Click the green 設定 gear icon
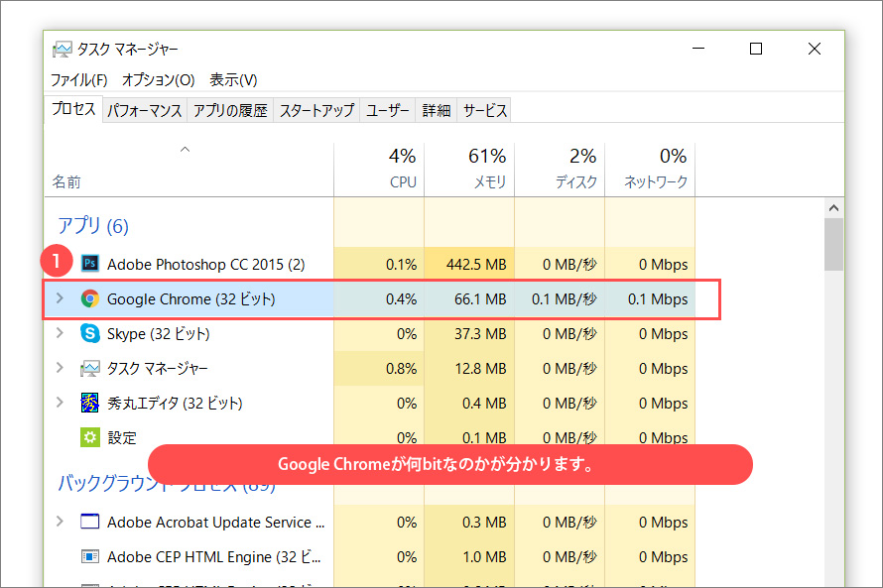Viewport: 883px width, 588px height. [x=90, y=437]
